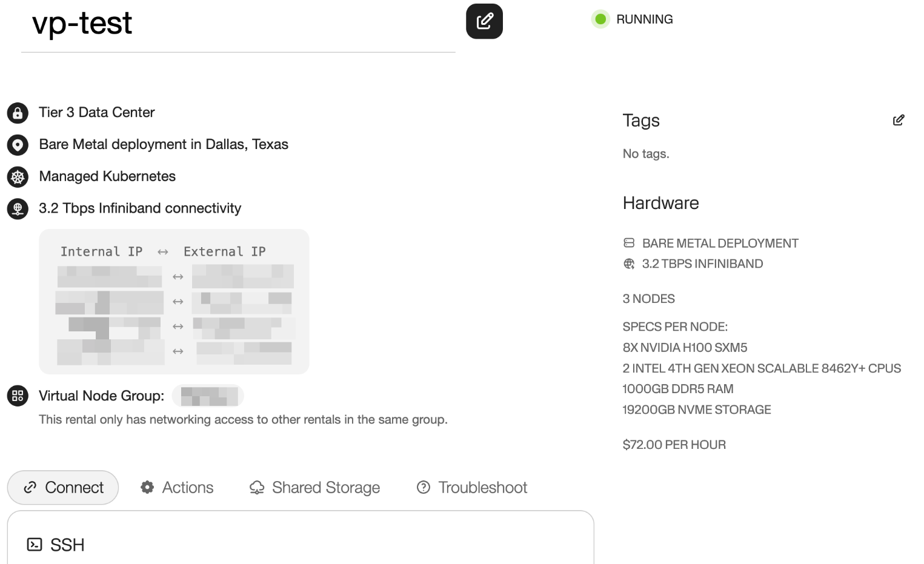
Task: Click the Infiniband network globe icon
Action: (x=18, y=208)
